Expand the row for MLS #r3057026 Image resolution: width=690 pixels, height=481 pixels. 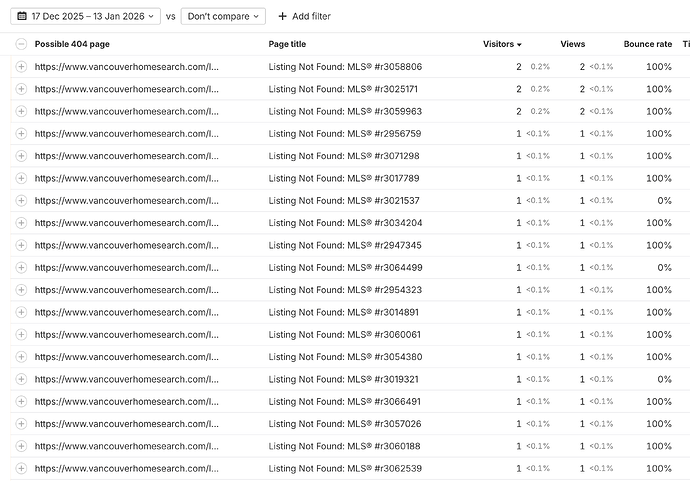click(x=21, y=424)
